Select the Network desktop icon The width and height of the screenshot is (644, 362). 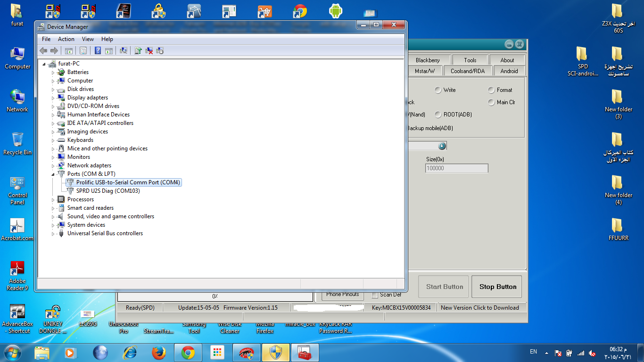tap(17, 100)
